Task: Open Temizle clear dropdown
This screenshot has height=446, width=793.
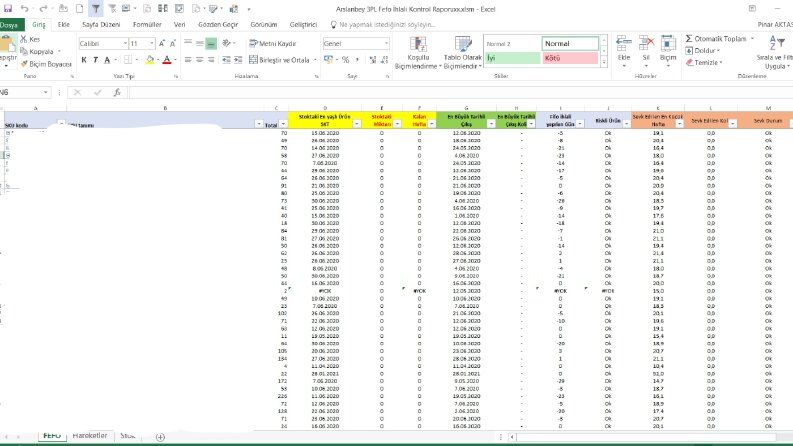Action: click(704, 63)
